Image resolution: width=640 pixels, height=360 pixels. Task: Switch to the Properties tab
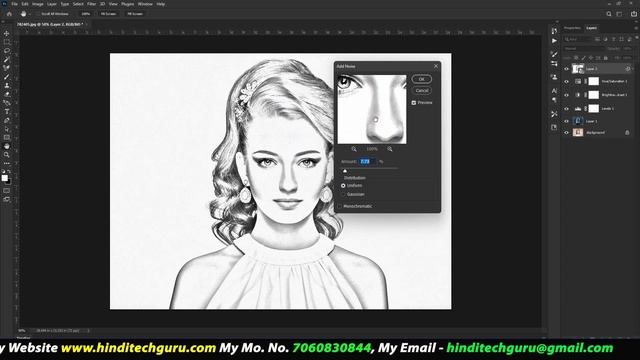tap(572, 28)
